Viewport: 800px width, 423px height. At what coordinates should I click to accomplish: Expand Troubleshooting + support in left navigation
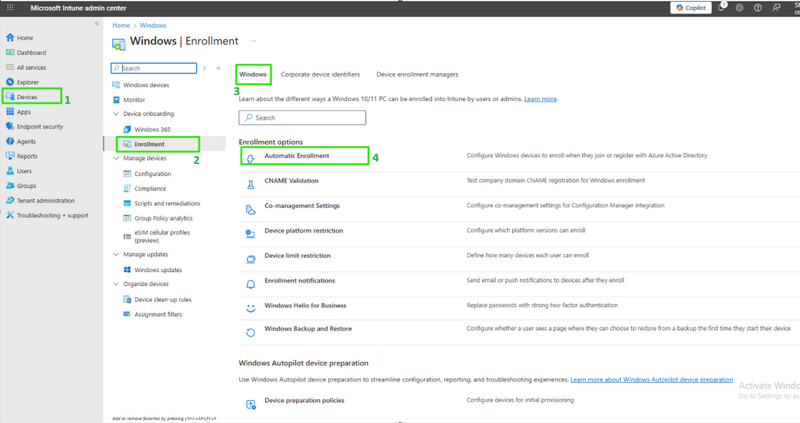[50, 215]
